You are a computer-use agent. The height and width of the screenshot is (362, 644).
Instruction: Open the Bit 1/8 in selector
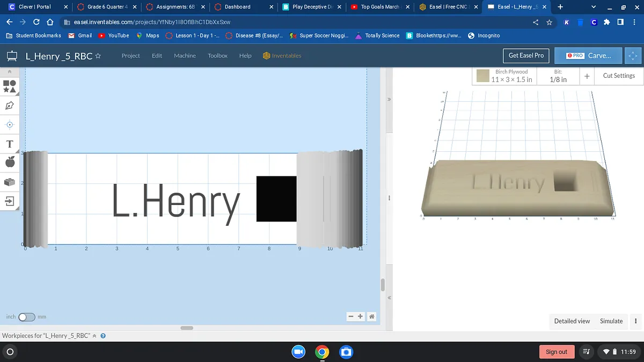(x=558, y=76)
